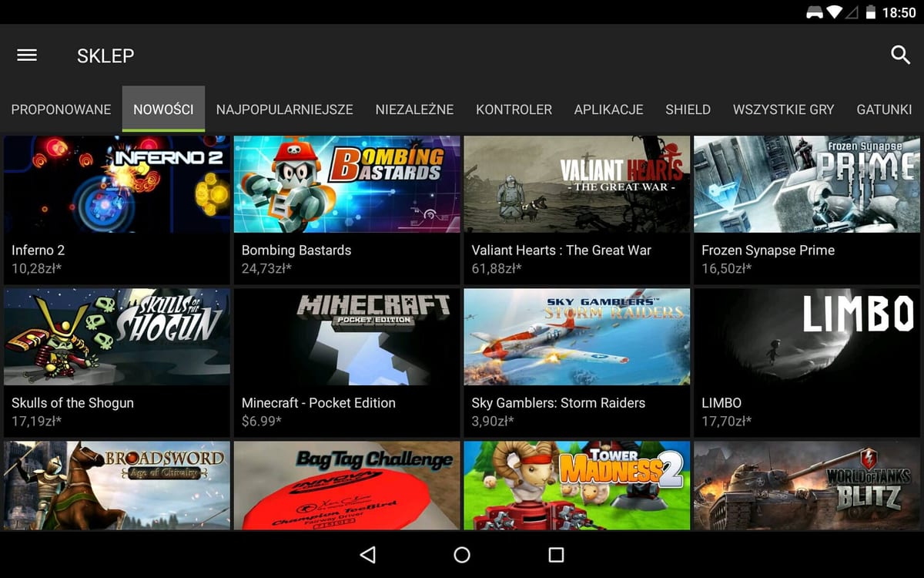Tap the search magnifier icon

click(900, 55)
